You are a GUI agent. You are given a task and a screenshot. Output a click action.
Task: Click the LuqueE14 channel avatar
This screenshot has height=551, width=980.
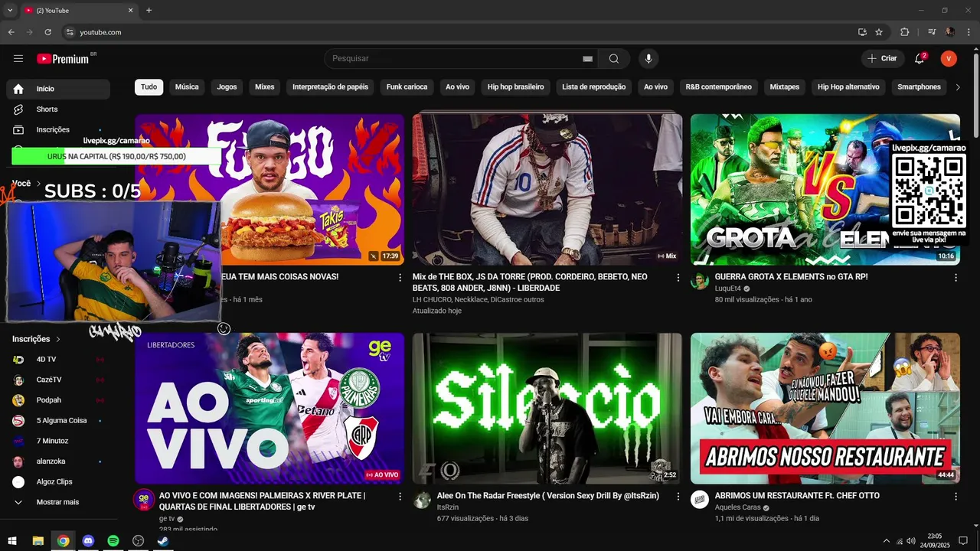[700, 281]
